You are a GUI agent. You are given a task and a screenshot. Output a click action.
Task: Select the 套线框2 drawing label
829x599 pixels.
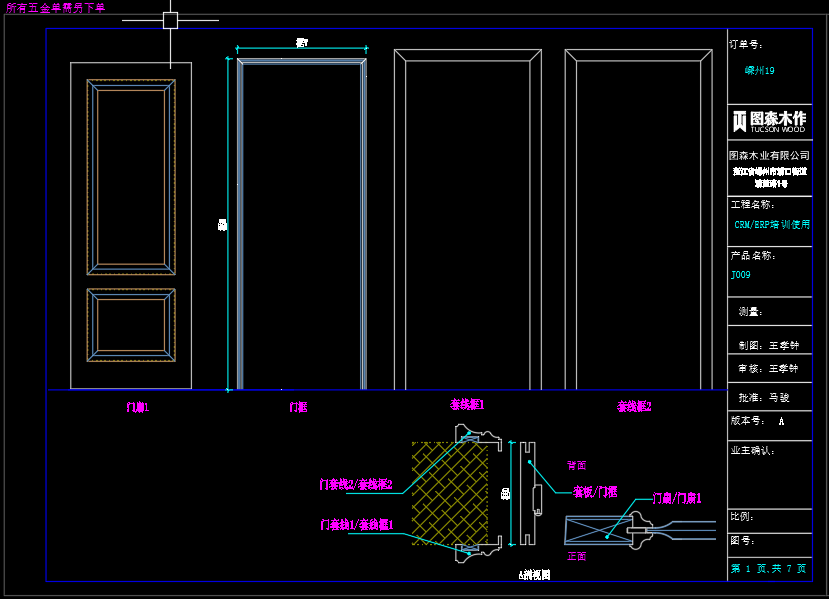[x=634, y=406]
